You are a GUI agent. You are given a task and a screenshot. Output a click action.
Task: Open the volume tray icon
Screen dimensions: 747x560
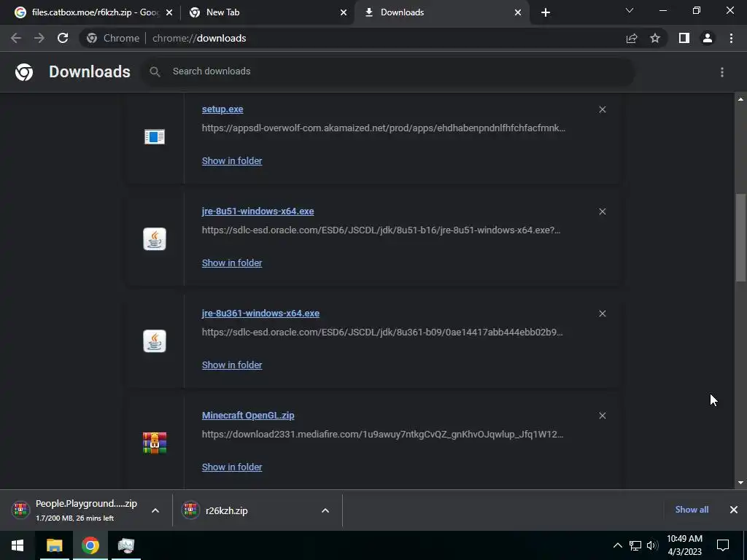(x=652, y=545)
